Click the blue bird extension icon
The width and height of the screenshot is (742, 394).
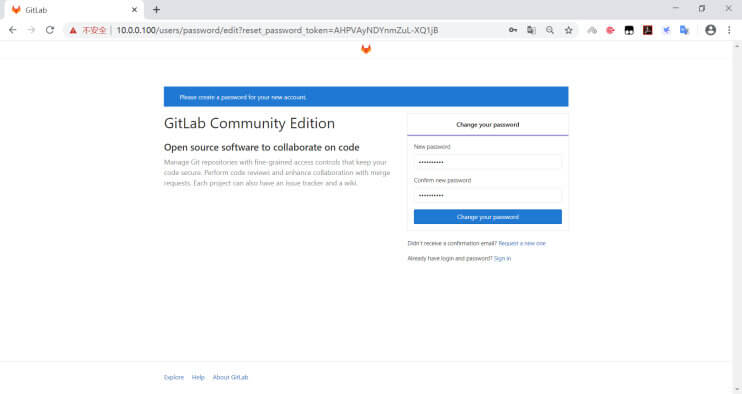(x=666, y=30)
